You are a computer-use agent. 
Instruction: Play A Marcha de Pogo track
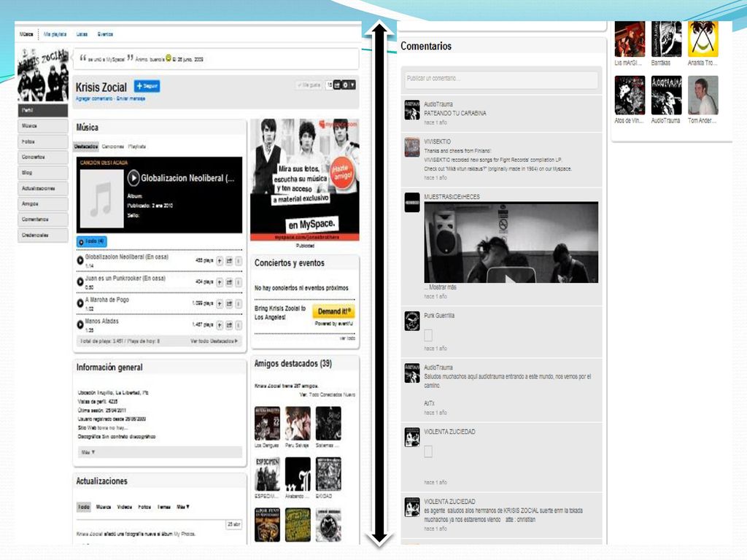80,303
